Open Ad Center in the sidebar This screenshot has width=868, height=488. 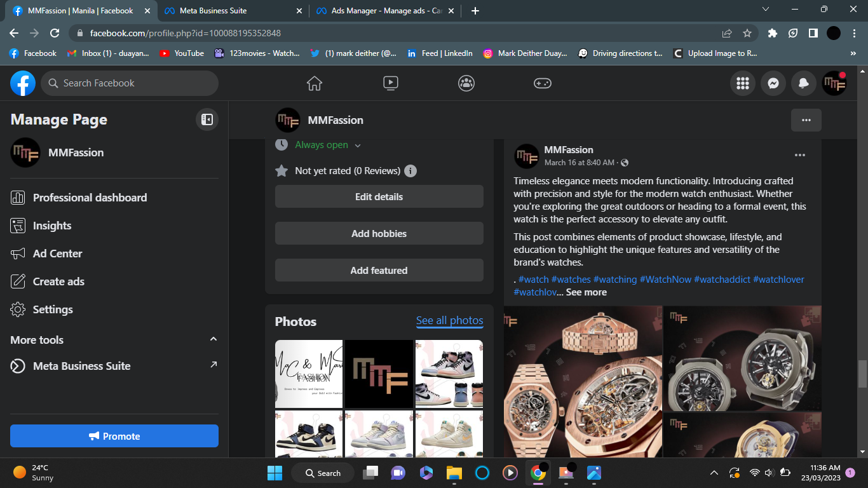[x=114, y=254]
